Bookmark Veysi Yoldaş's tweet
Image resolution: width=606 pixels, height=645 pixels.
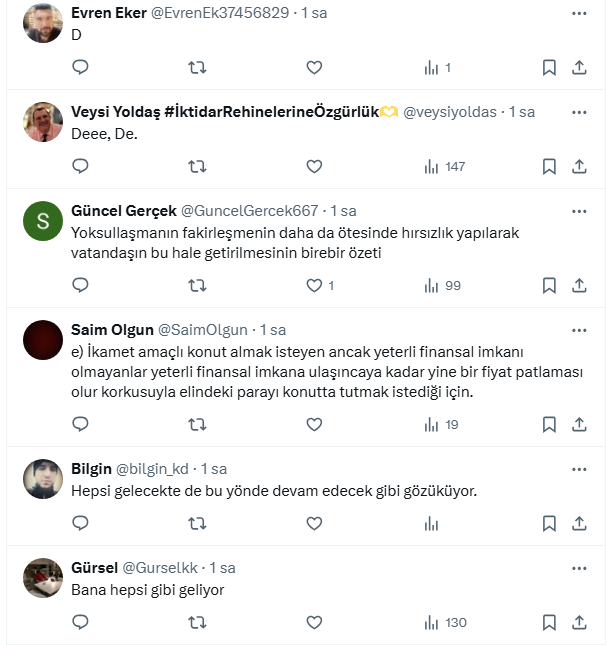click(549, 167)
